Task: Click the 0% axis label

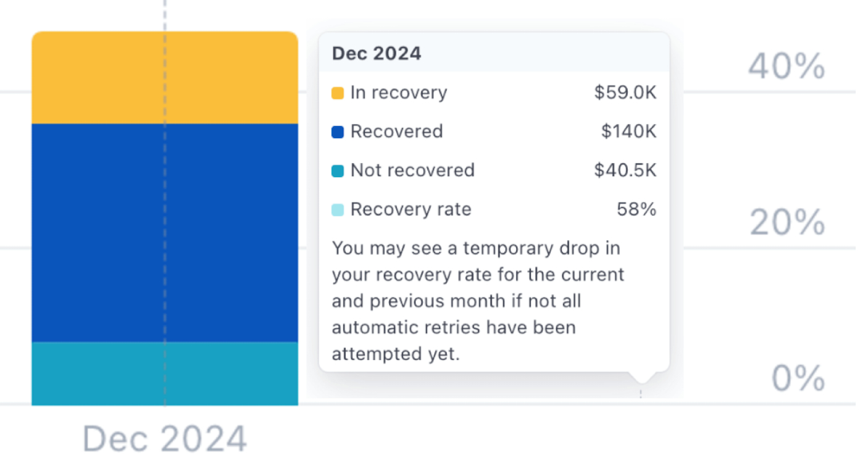Action: point(799,378)
